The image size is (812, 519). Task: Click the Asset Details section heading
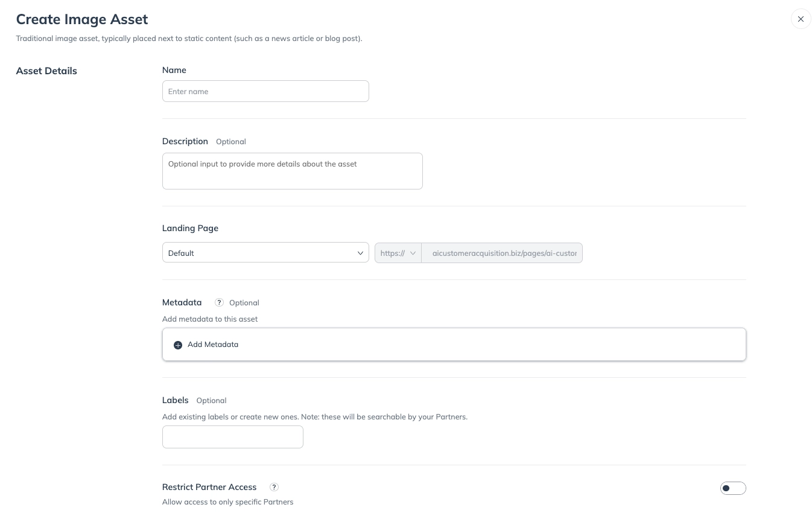click(x=46, y=71)
